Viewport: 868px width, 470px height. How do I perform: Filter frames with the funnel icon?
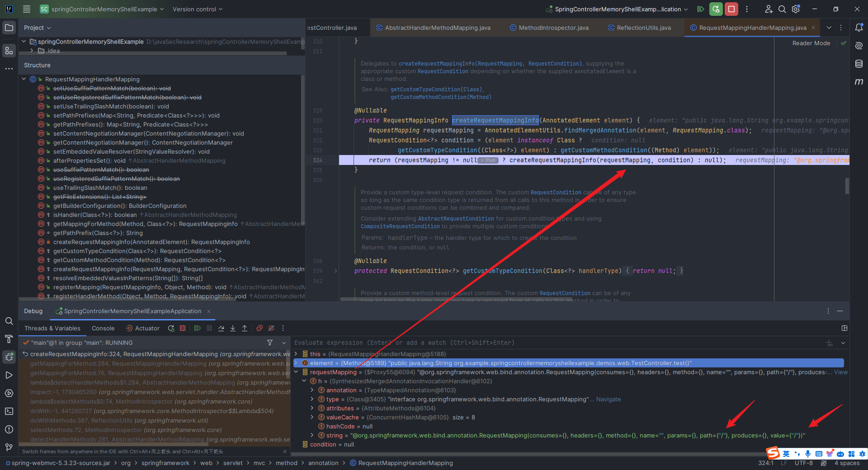click(270, 343)
